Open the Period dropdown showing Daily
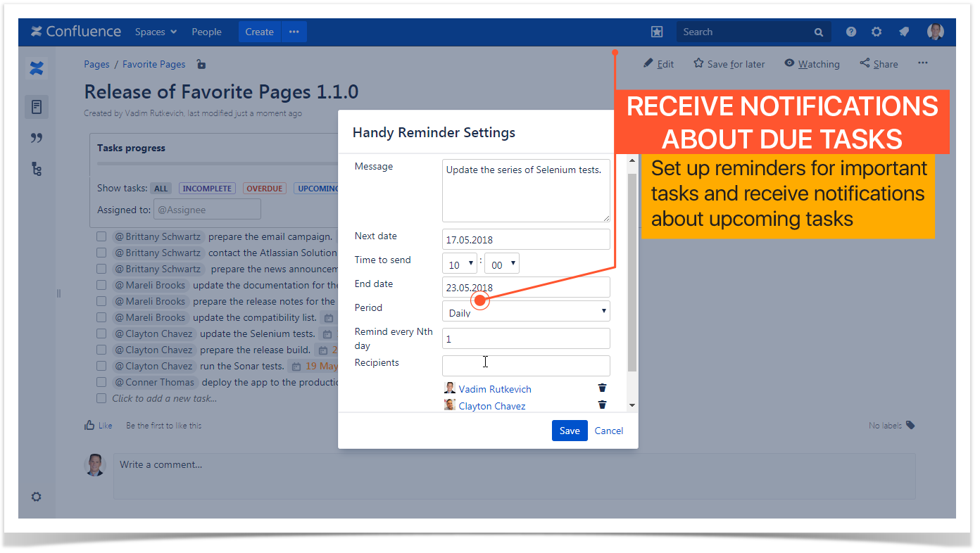This screenshot has height=553, width=980. pos(526,311)
